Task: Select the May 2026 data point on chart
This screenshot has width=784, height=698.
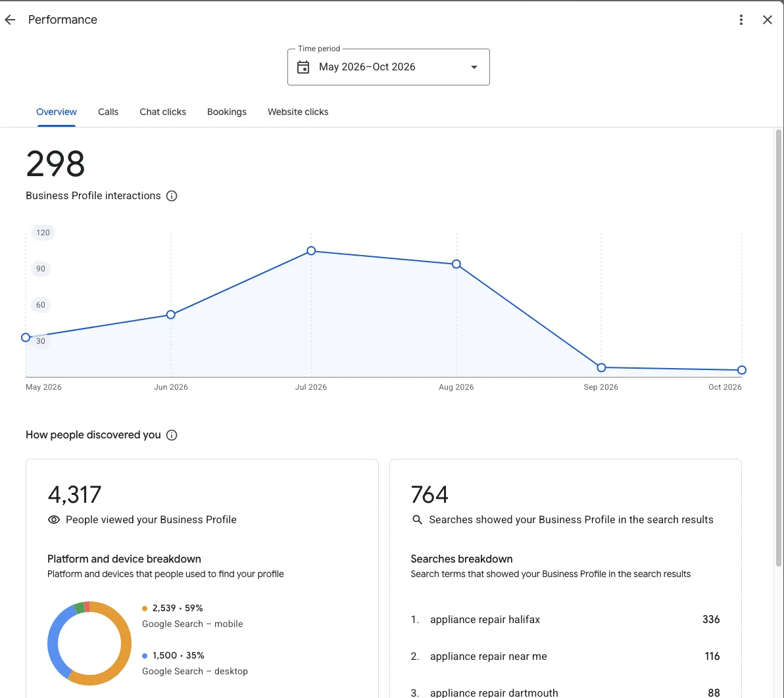Action: (26, 338)
